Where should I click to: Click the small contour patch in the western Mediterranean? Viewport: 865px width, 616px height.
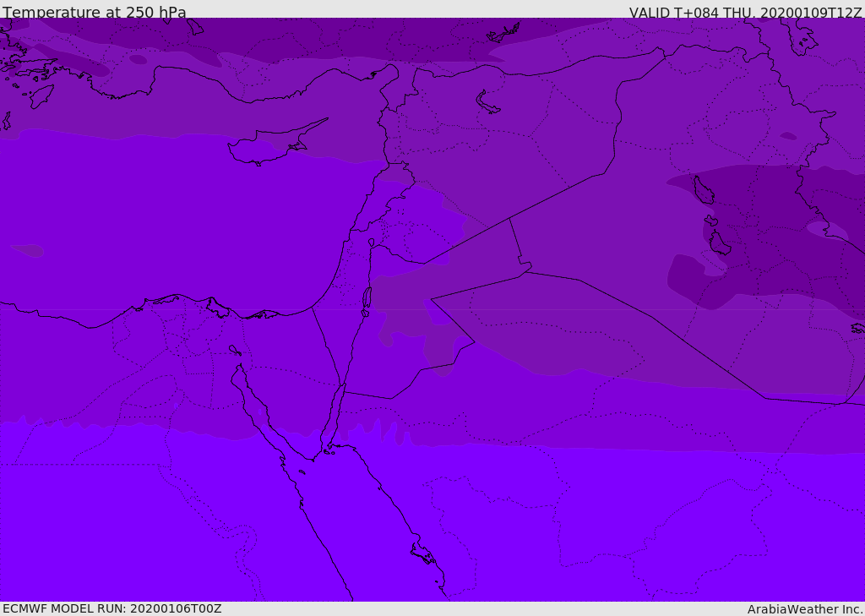pyautogui.click(x=28, y=250)
